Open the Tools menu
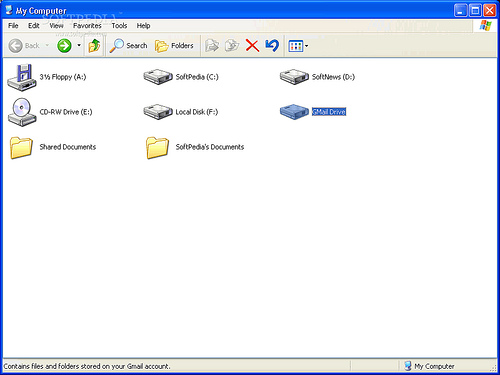 tap(119, 26)
